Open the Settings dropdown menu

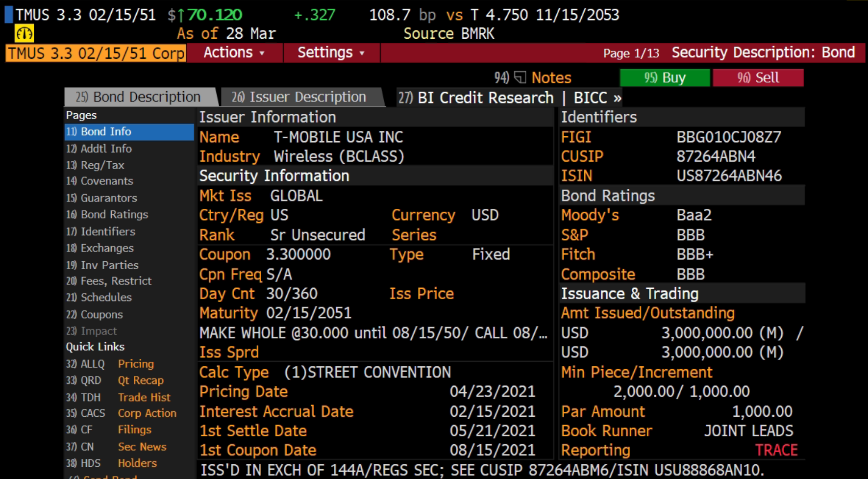(x=331, y=52)
